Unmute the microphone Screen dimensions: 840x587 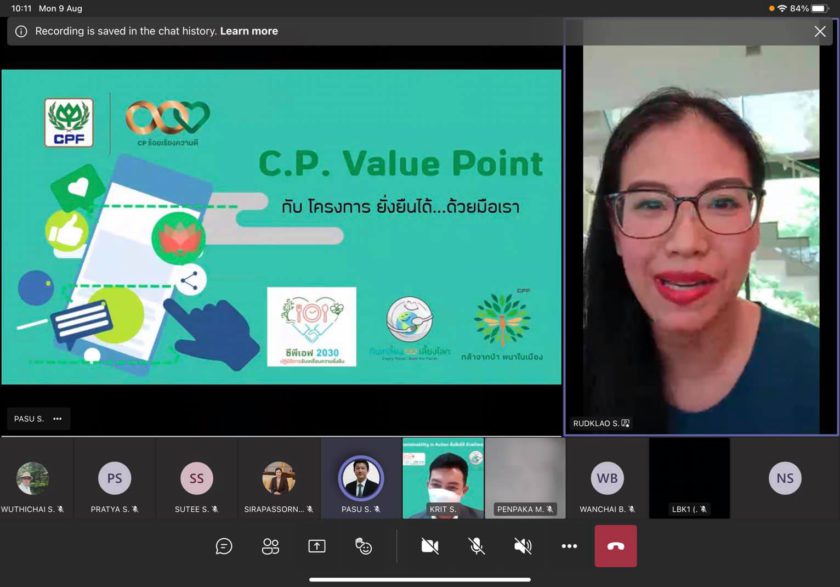477,546
